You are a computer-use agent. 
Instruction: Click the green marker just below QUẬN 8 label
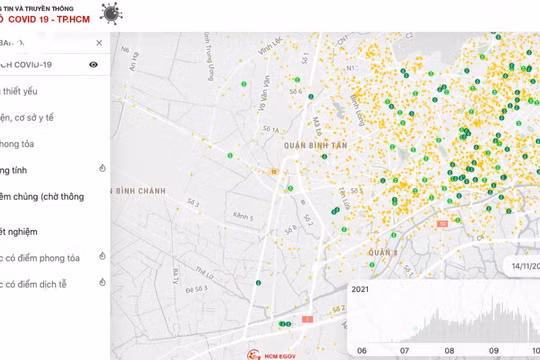coord(372,265)
